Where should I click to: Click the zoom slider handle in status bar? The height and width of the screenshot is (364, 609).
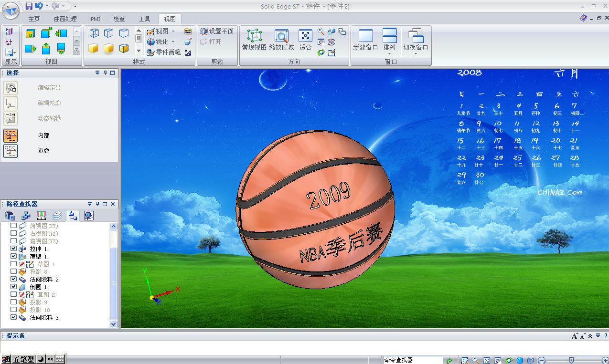click(571, 360)
